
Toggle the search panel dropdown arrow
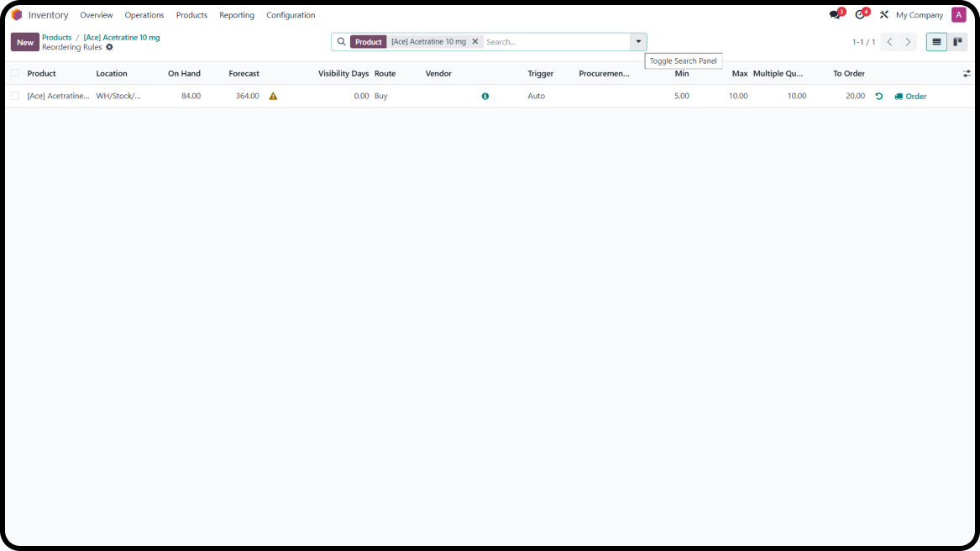click(x=638, y=42)
